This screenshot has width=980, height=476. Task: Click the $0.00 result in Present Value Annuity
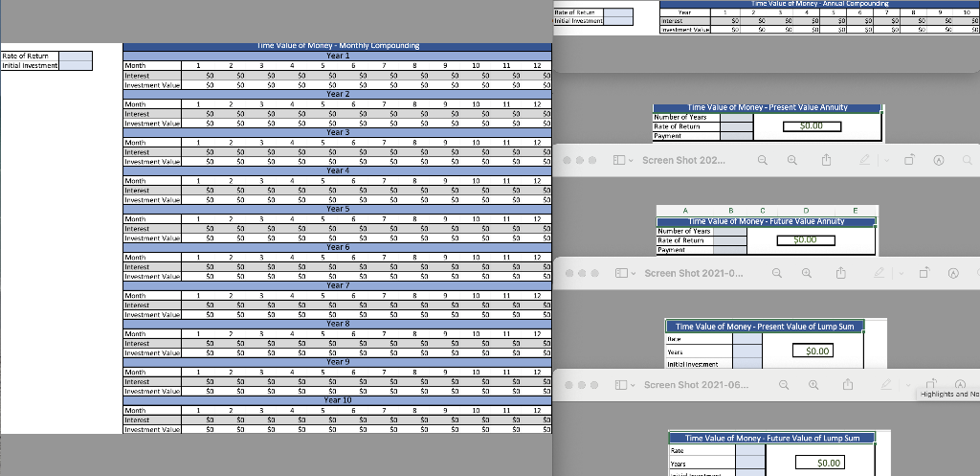(812, 126)
